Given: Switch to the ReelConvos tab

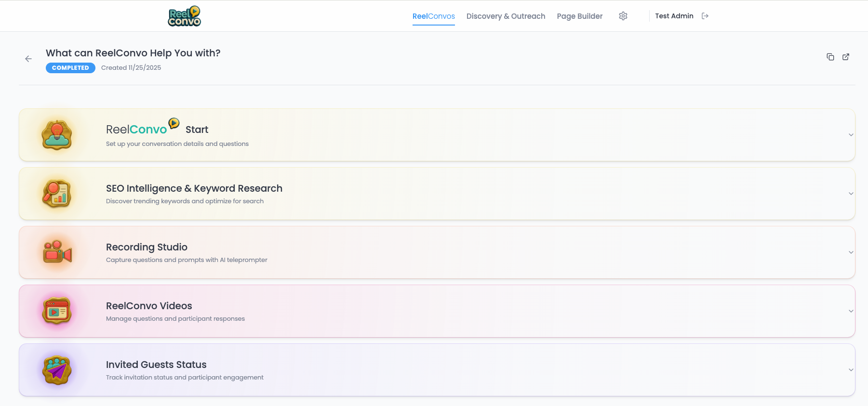Looking at the screenshot, I should coord(433,16).
